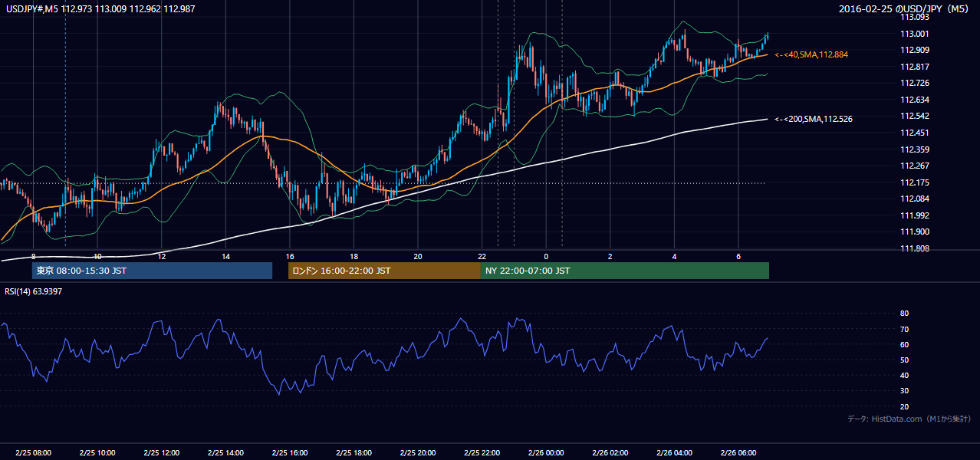Click the 2/25 12:00 date label
This screenshot has width=980, height=460.
[162, 453]
